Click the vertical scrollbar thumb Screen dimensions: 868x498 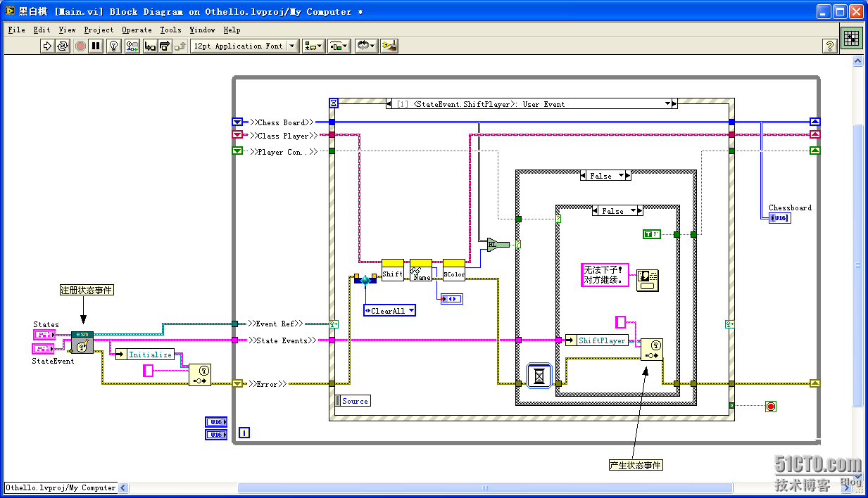click(x=857, y=266)
